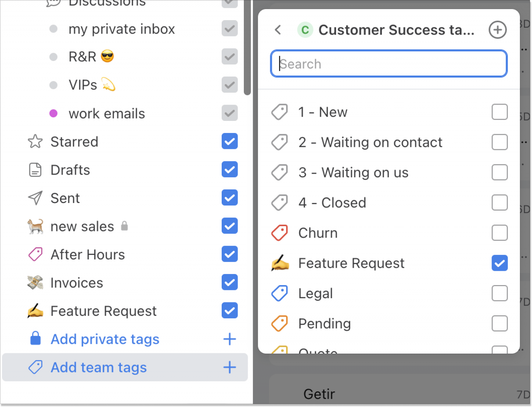Select the 3 - Waiting on us entry
This screenshot has height=407, width=532.
[353, 172]
